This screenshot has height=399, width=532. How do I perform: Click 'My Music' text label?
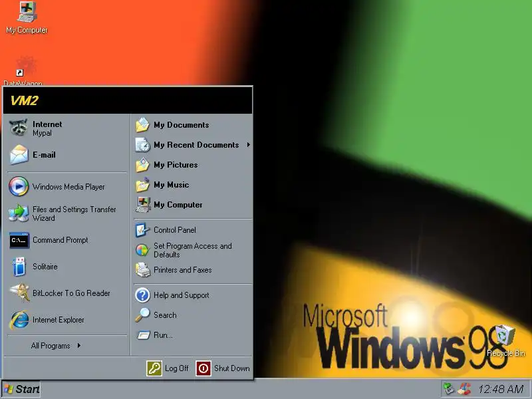[x=171, y=185]
